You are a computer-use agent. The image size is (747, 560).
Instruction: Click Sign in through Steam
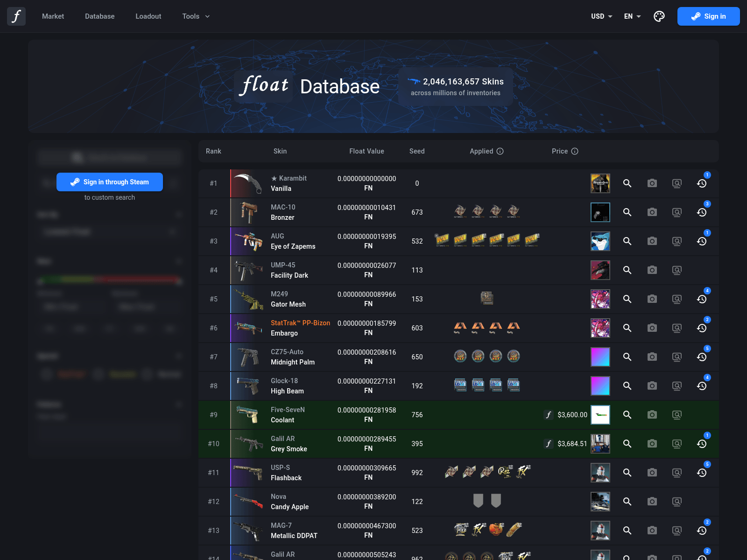[x=110, y=182]
